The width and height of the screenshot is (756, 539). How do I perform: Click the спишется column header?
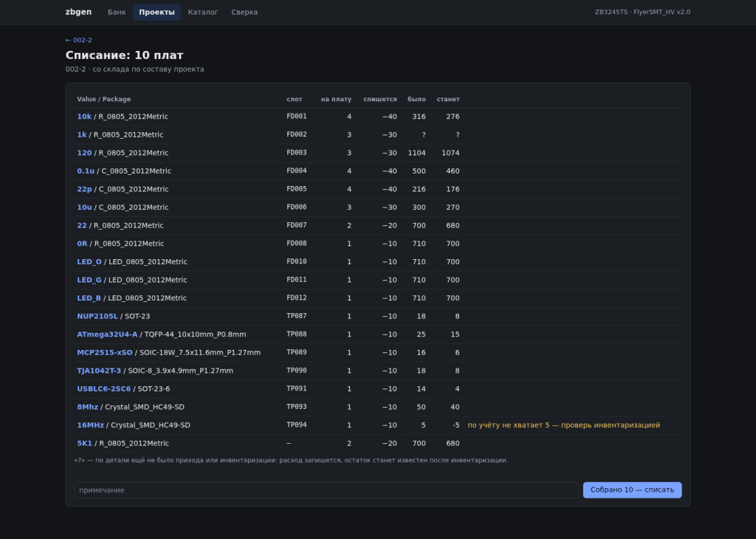tap(380, 100)
